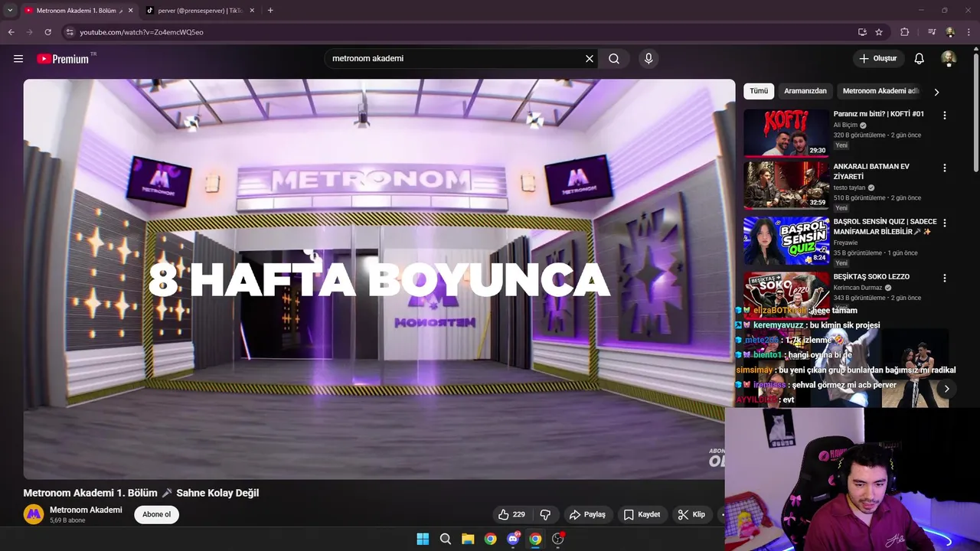Screen dimensions: 980x551
Task: Open the YouTube guide hamburger menu
Action: [18, 59]
